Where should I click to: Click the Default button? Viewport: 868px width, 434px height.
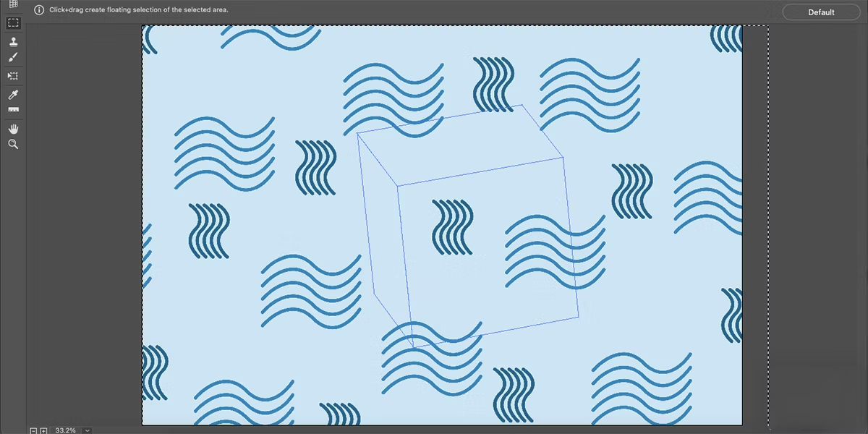click(821, 12)
